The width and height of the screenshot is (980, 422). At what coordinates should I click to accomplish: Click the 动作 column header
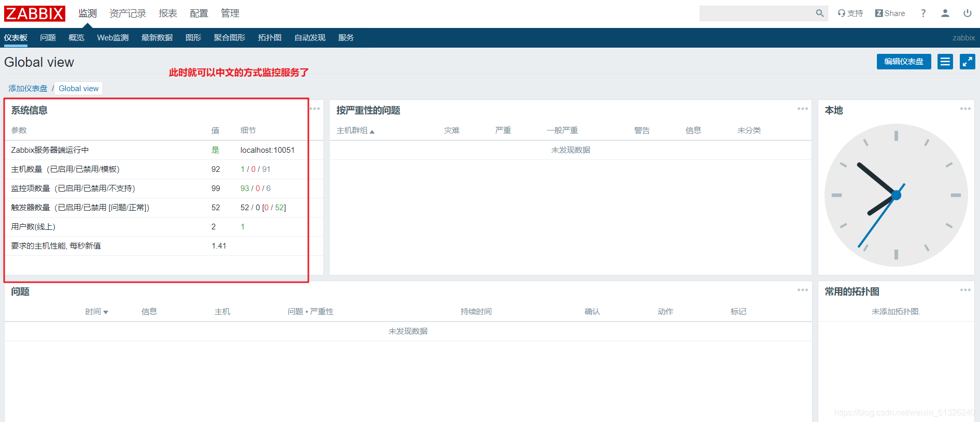point(665,312)
